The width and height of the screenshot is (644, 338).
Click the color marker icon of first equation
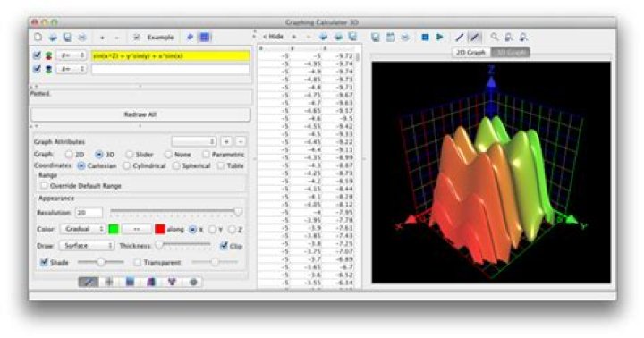coord(48,55)
